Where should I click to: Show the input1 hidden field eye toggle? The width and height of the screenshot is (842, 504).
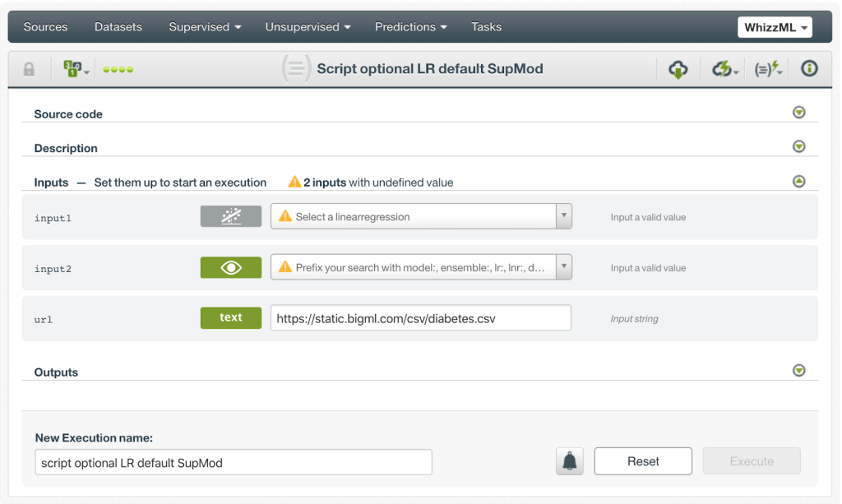click(231, 216)
